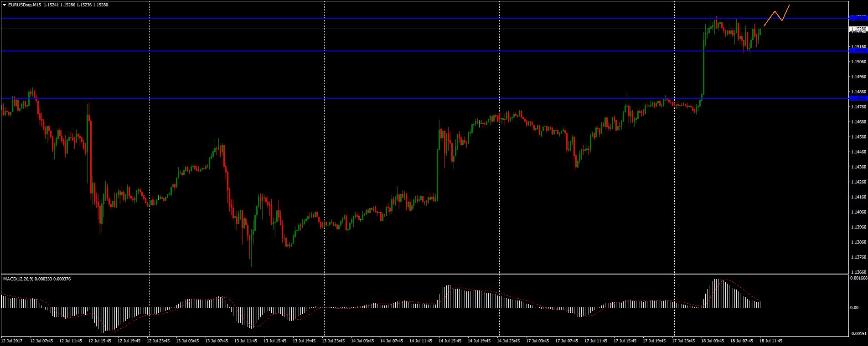868x346 pixels.
Task: Click the 17 Jul 11:45 time label
Action: tap(596, 340)
